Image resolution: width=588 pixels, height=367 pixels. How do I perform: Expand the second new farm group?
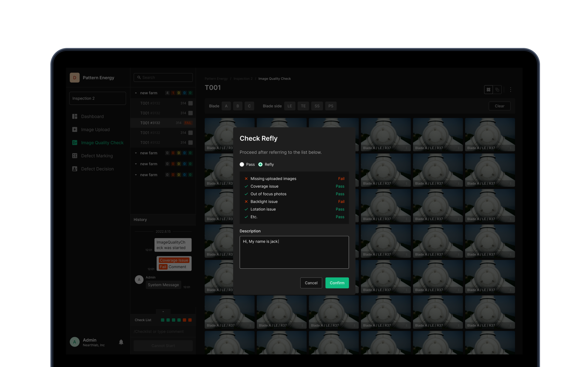click(136, 153)
